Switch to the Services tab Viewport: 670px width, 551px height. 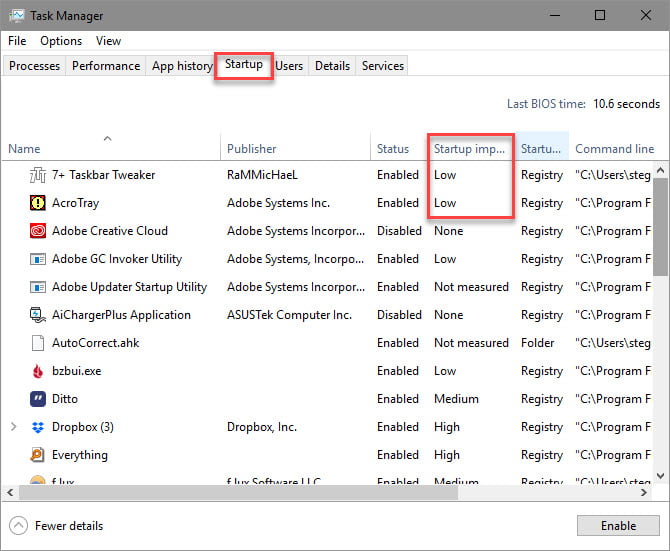383,66
